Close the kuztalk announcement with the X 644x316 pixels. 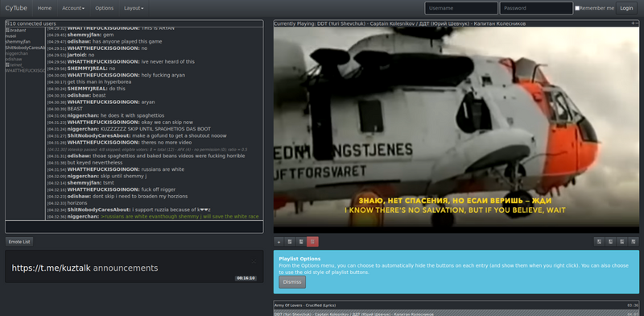[254, 261]
